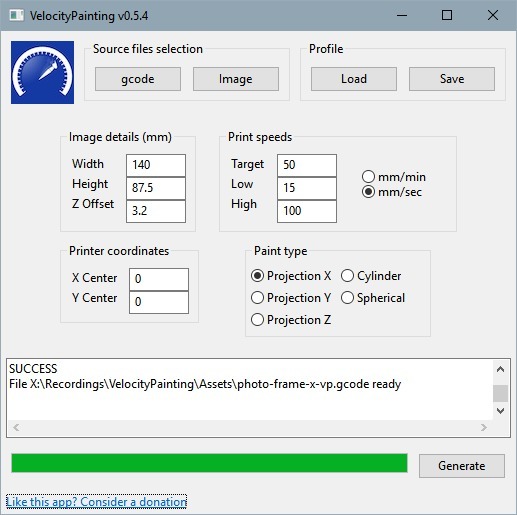The image size is (517, 515).
Task: Select the mm/min speed unit
Action: click(x=394, y=177)
